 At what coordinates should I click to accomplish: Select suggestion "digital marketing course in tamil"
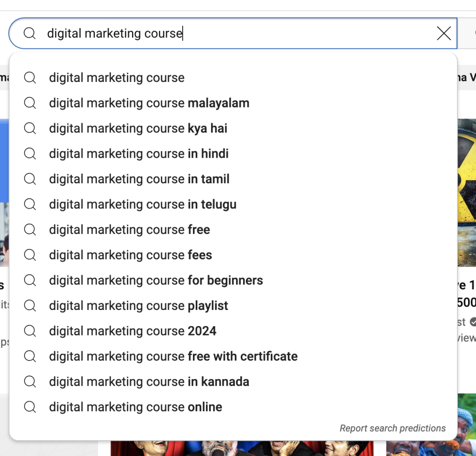click(139, 179)
